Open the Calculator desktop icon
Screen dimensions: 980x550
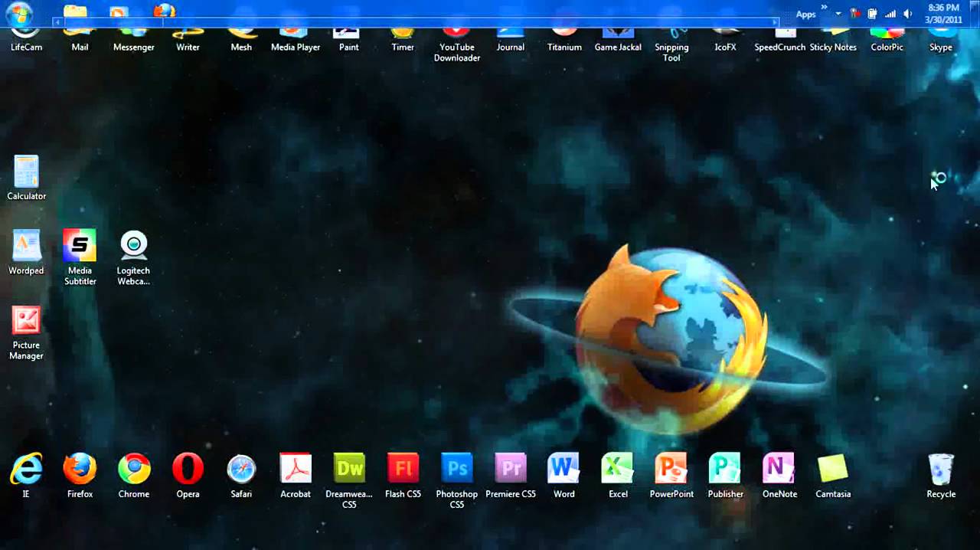click(x=26, y=177)
